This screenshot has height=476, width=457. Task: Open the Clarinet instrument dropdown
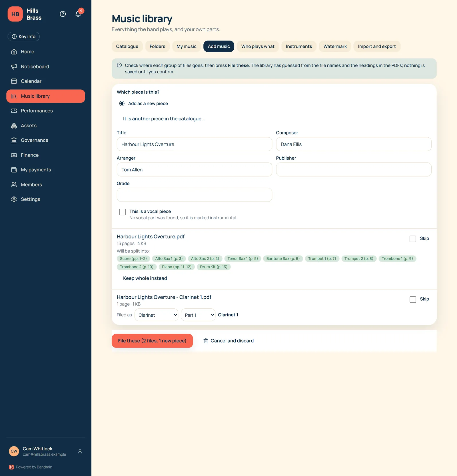pyautogui.click(x=157, y=315)
